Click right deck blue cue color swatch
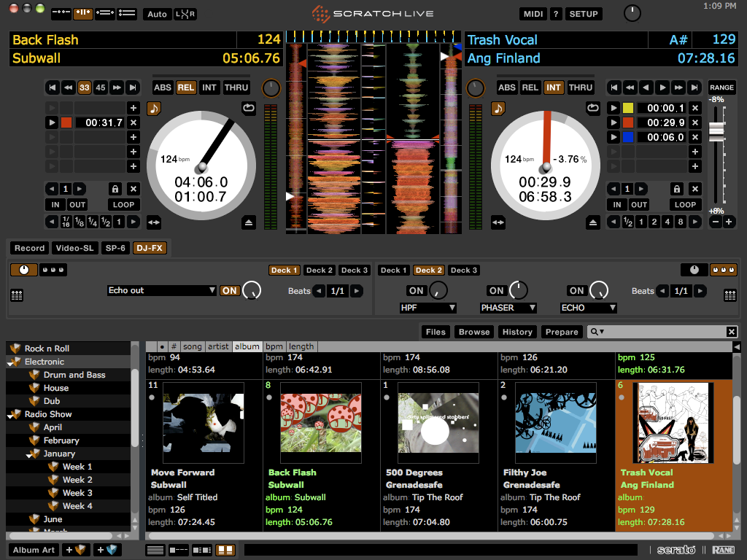The image size is (747, 560). [x=628, y=137]
